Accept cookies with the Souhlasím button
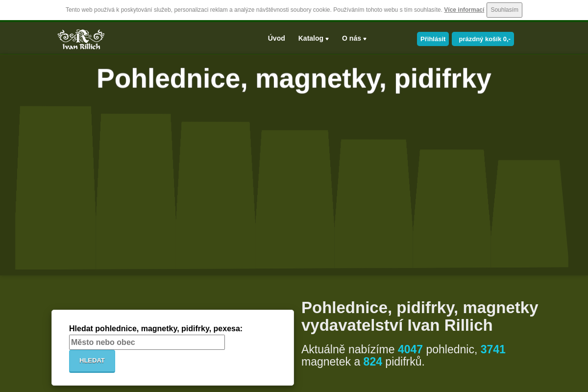 point(504,10)
